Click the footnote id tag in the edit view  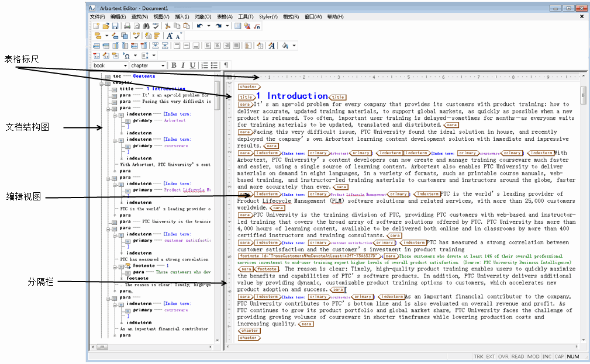(309, 256)
